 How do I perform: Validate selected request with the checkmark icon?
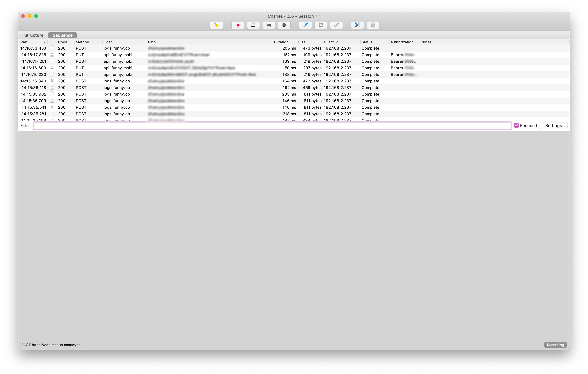(x=336, y=25)
